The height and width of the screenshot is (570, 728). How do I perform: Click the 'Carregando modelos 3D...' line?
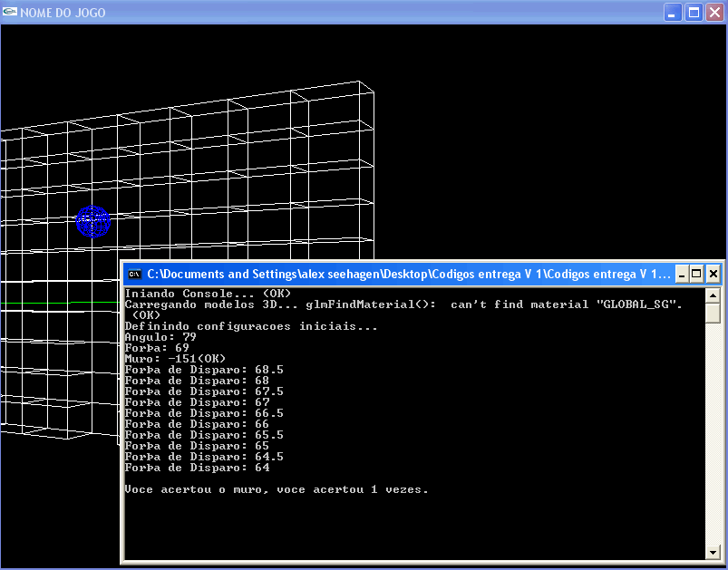[x=403, y=304]
